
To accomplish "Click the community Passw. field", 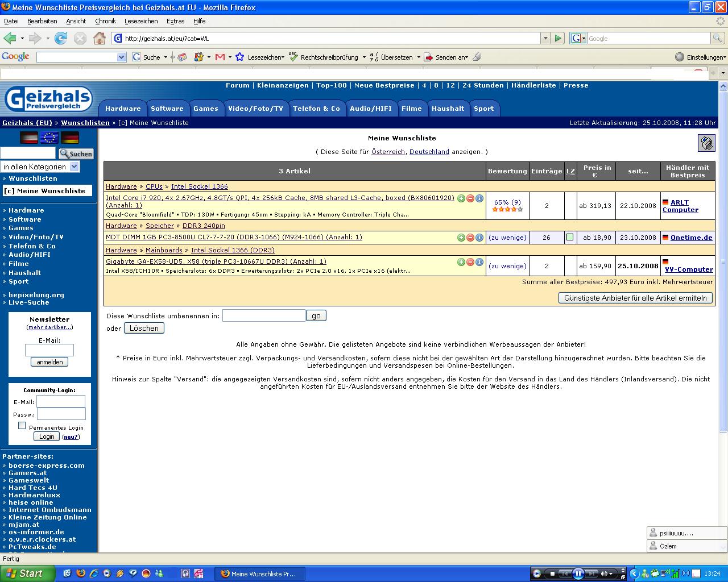I will coord(61,414).
